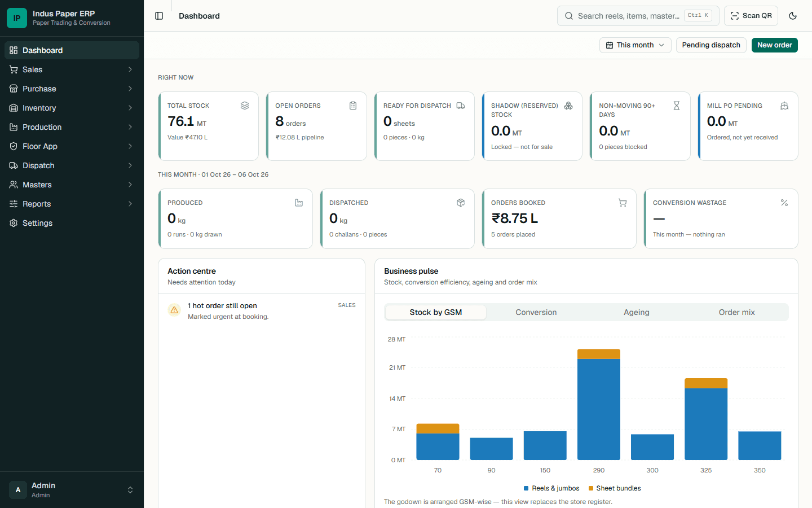812x508 pixels.
Task: Click the Reels & jumbos legend swatch
Action: click(x=526, y=488)
